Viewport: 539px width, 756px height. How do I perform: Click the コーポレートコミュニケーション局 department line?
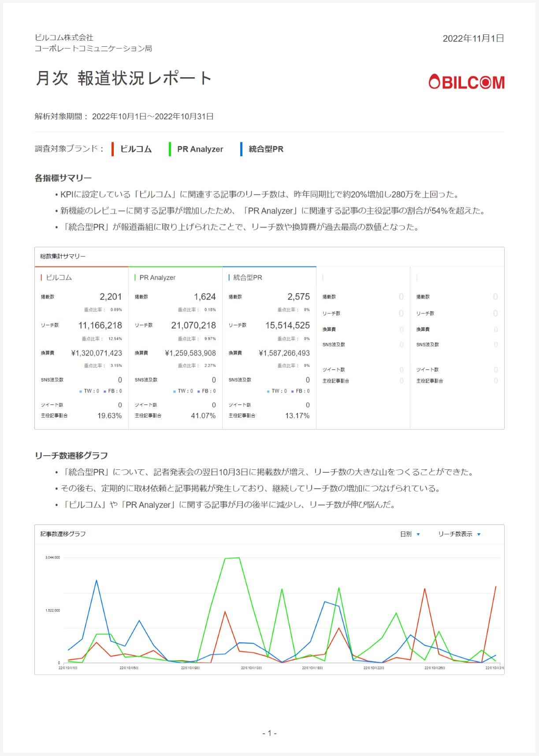tap(93, 49)
